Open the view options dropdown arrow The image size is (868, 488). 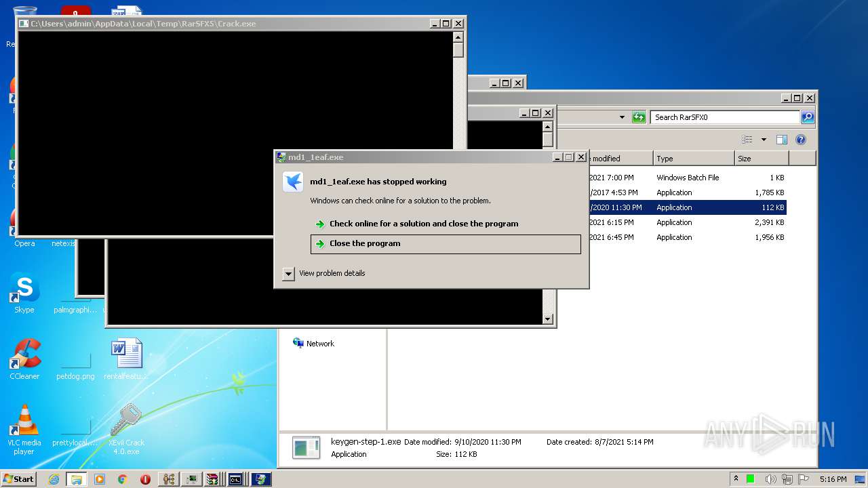point(764,140)
